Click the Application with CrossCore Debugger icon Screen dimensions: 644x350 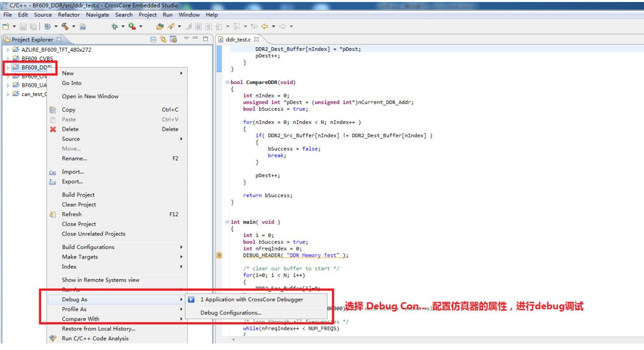(x=191, y=299)
